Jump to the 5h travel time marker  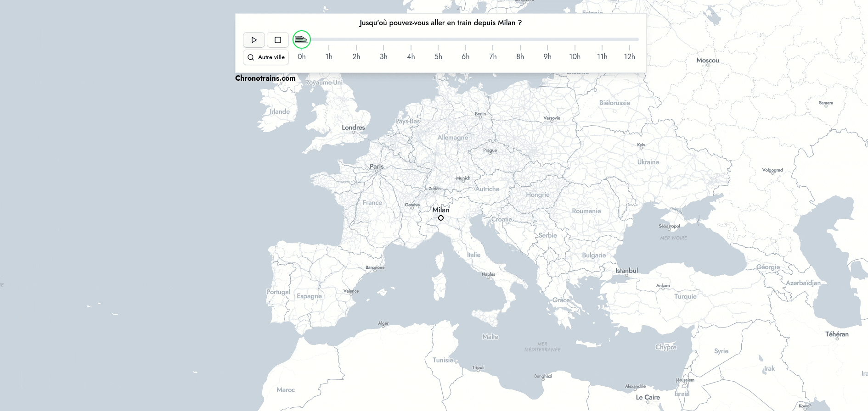(x=438, y=56)
